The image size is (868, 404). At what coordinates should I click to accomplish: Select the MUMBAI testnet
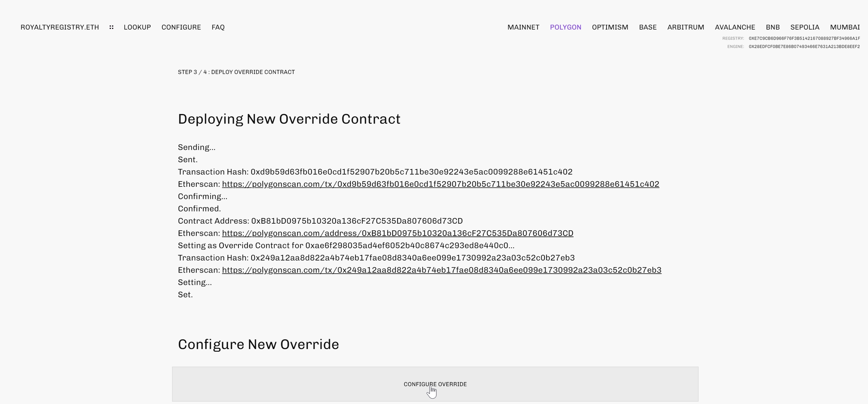pos(845,27)
